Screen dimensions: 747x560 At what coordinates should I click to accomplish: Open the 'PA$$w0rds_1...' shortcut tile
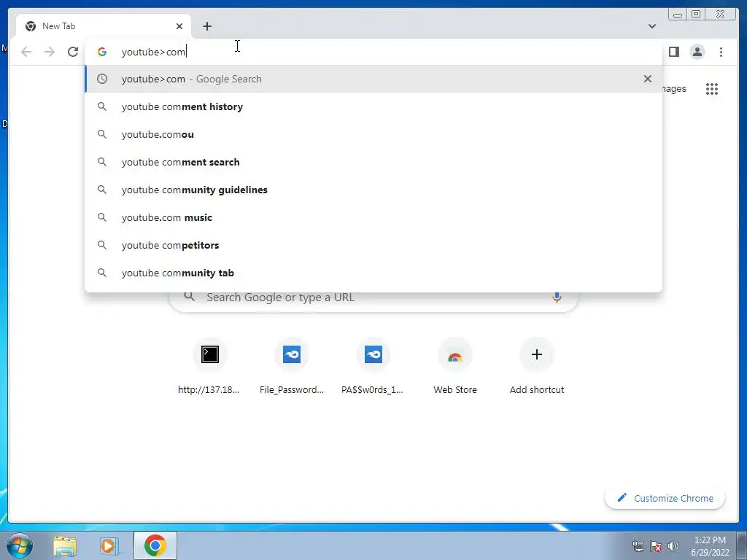coord(373,367)
